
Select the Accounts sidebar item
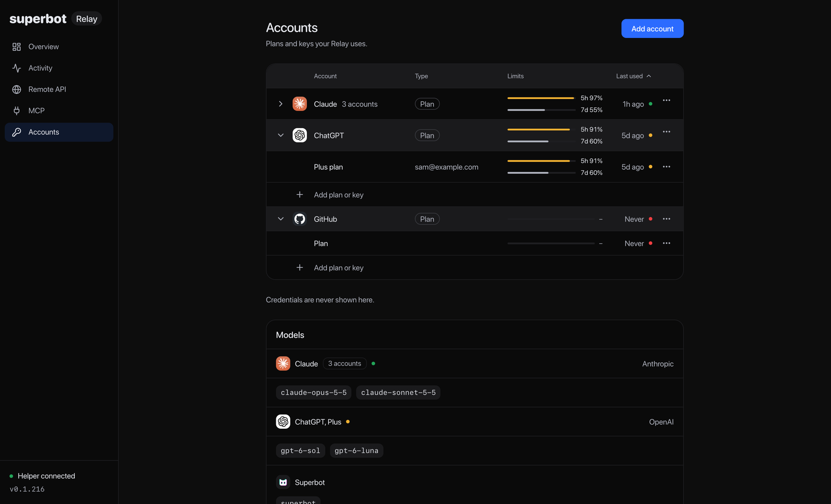coord(59,132)
